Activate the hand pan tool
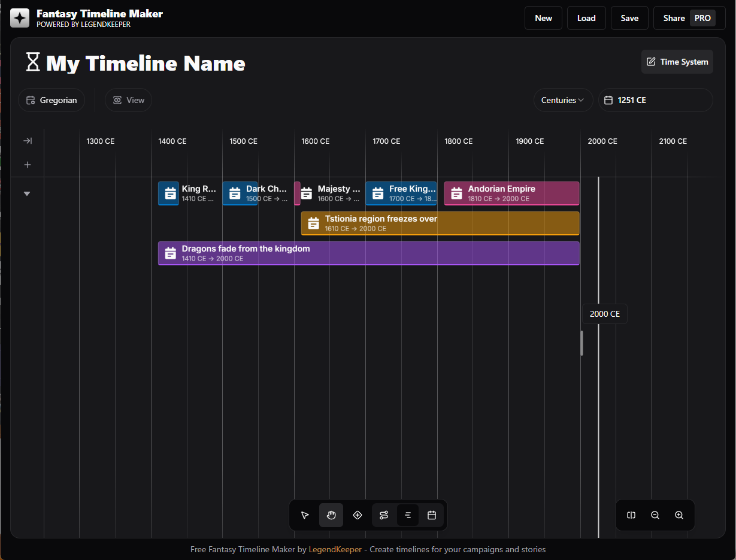The width and height of the screenshot is (736, 560). pos(331,515)
